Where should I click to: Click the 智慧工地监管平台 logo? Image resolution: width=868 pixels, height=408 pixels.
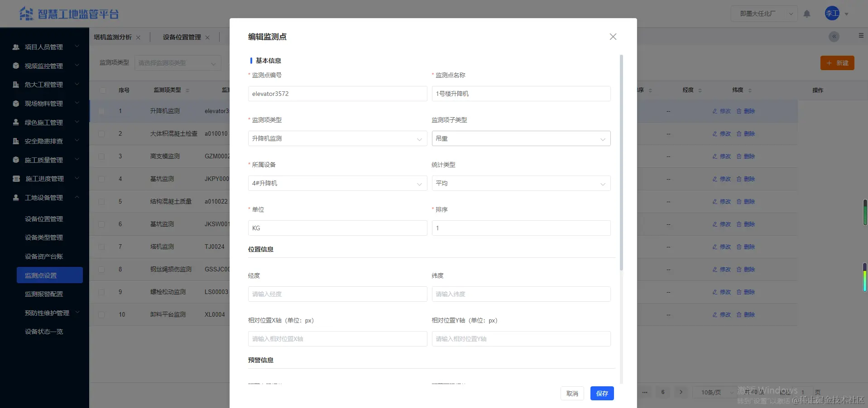click(68, 14)
